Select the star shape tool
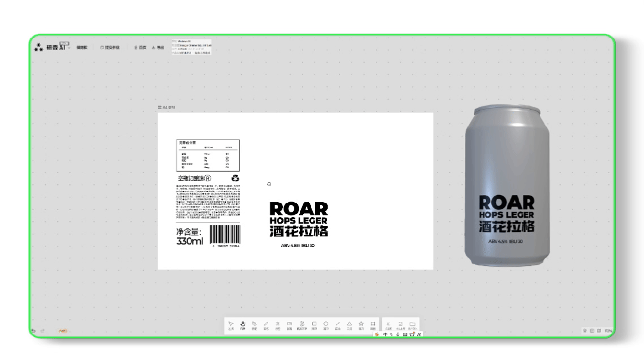644x362 pixels. pos(361,326)
